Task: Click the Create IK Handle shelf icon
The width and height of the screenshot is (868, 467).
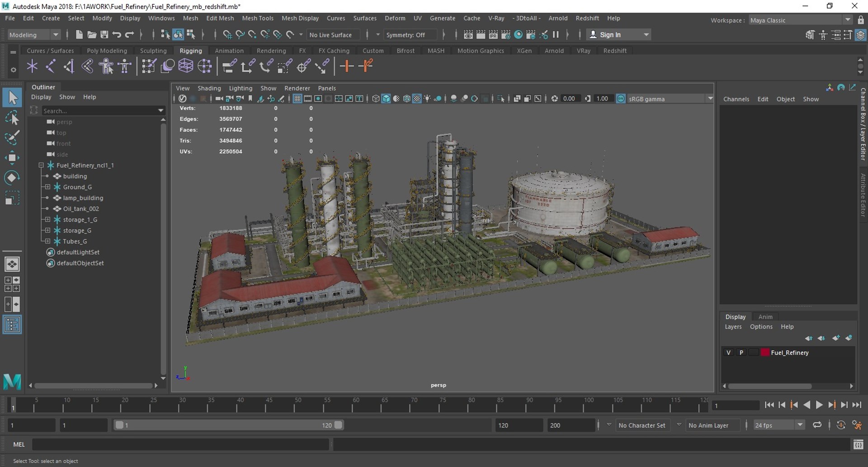Action: point(69,67)
